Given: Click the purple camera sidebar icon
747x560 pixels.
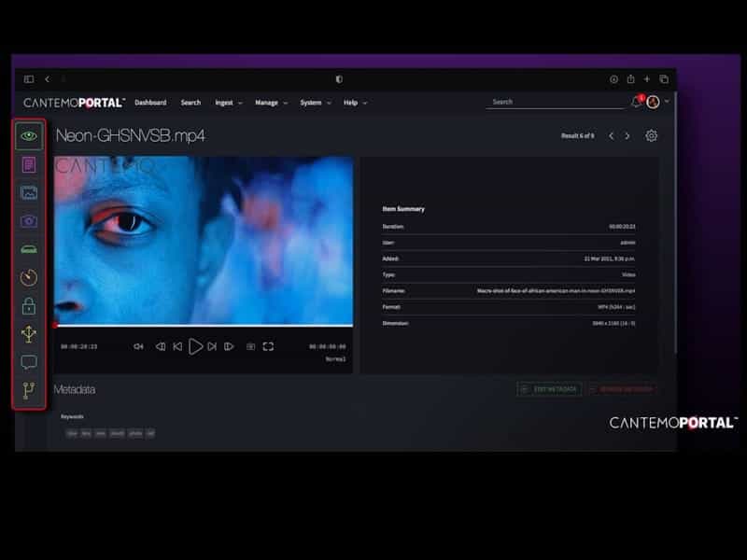Looking at the screenshot, I should (29, 221).
